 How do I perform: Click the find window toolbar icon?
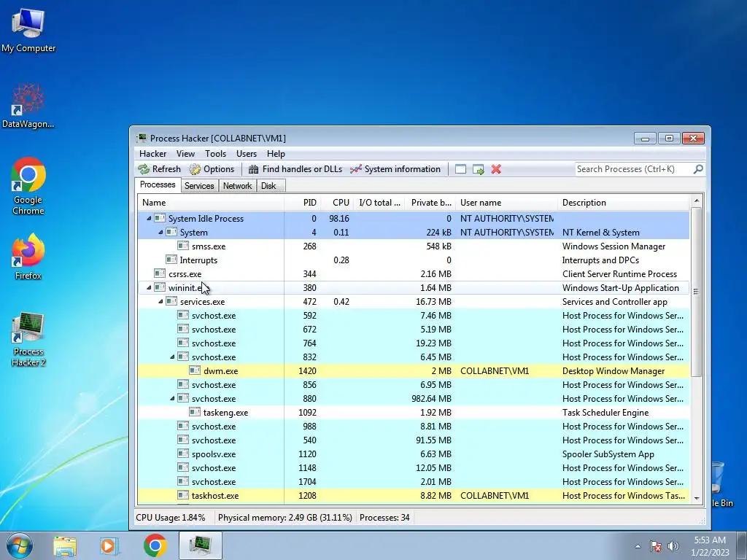tap(460, 169)
